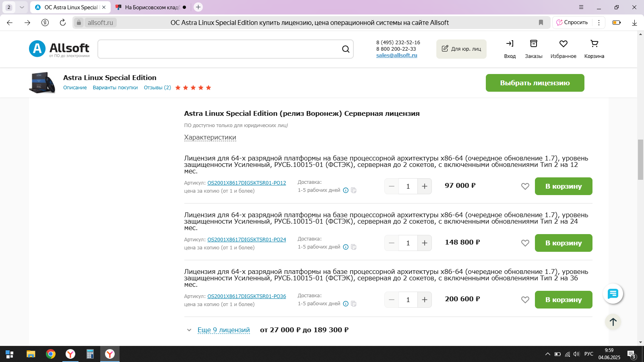Screen dimensions: 644x362
Task: Click the Allsoft logo
Action: click(x=59, y=49)
